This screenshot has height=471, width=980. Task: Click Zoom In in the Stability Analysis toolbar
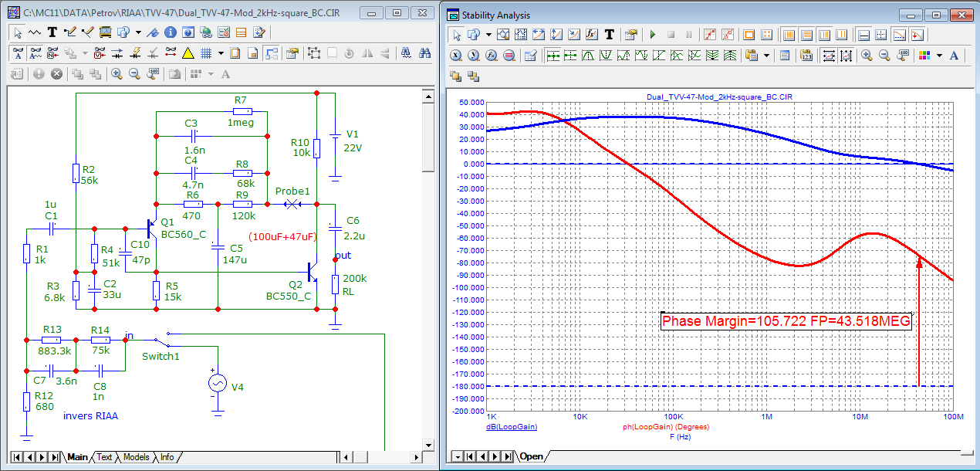(x=867, y=56)
